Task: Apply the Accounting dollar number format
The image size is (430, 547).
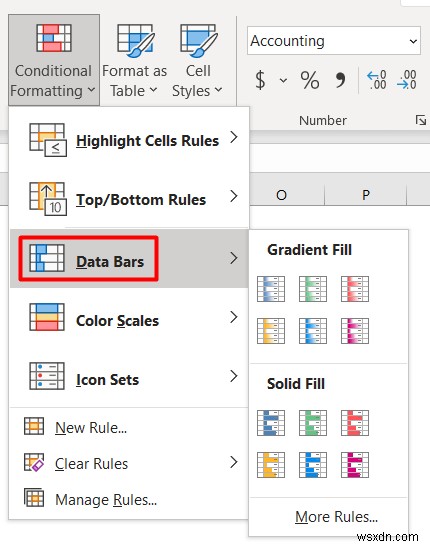Action: point(260,80)
